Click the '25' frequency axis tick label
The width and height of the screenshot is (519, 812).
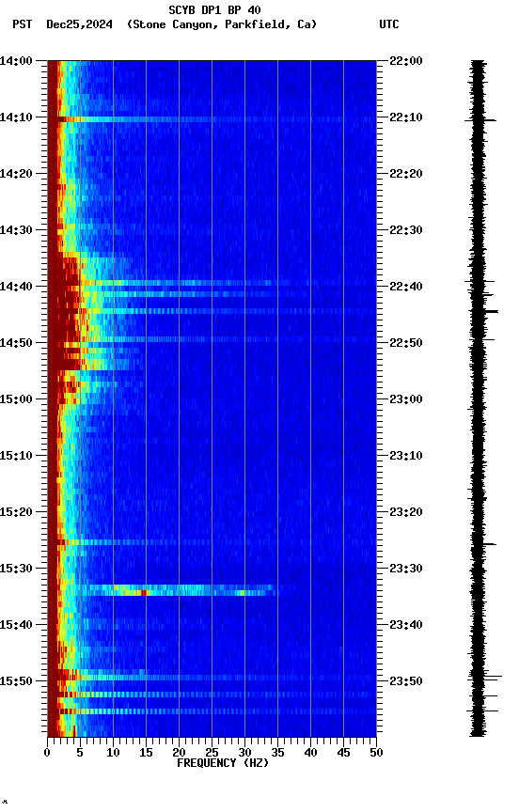[212, 753]
